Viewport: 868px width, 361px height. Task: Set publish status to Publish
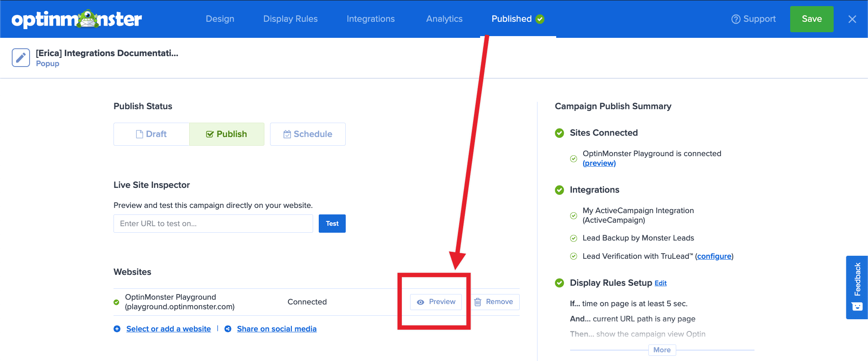[x=227, y=134]
